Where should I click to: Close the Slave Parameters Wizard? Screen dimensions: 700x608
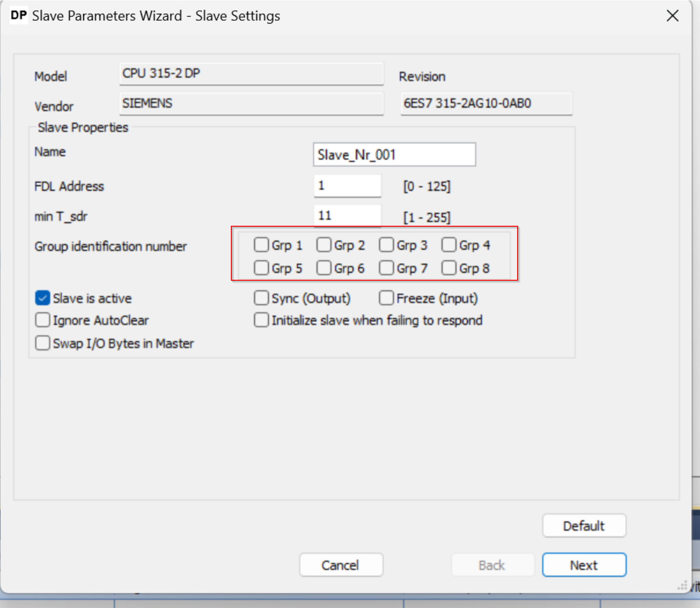pos(673,16)
